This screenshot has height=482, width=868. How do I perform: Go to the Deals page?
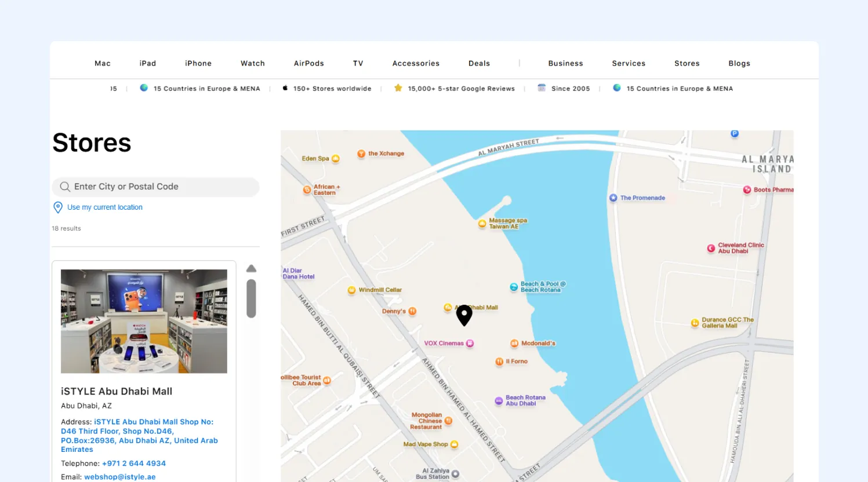[479, 64]
